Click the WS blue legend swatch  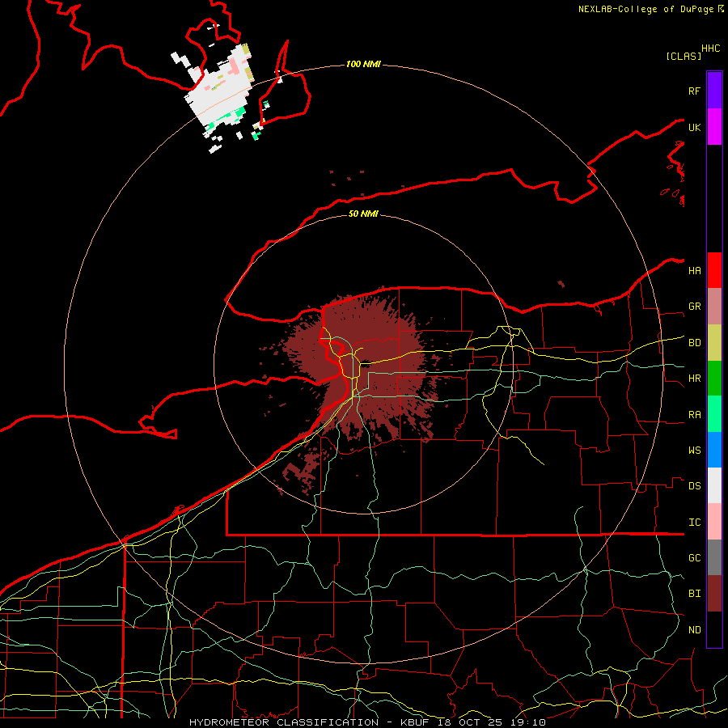coord(714,450)
